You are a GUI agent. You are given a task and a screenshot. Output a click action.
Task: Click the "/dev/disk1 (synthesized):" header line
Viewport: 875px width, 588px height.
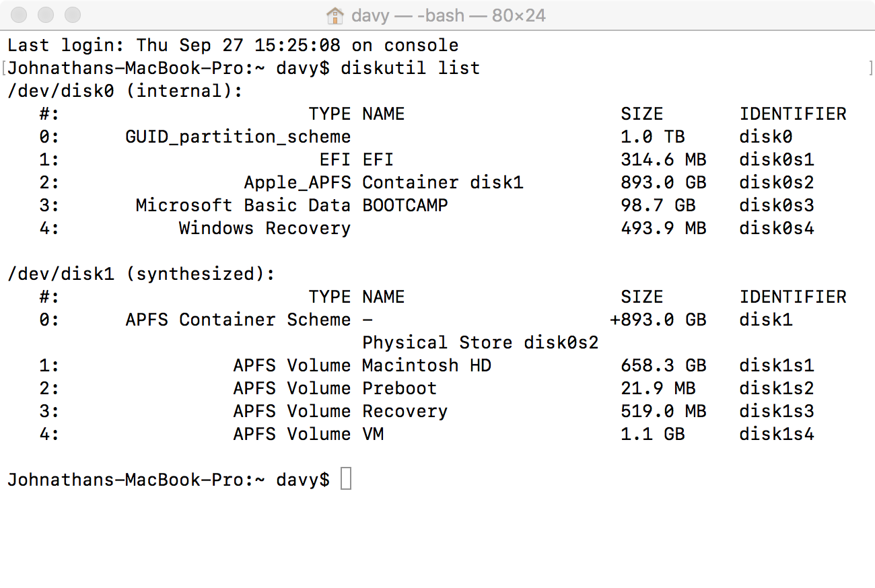141,274
